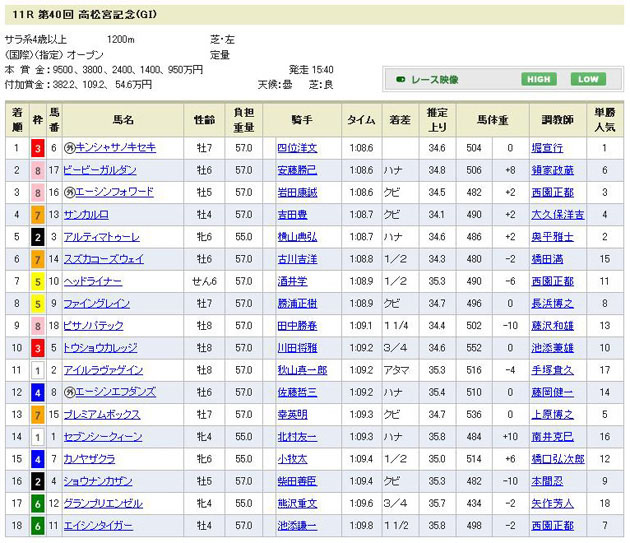Open jockey 四位洋文 profile link

click(296, 148)
